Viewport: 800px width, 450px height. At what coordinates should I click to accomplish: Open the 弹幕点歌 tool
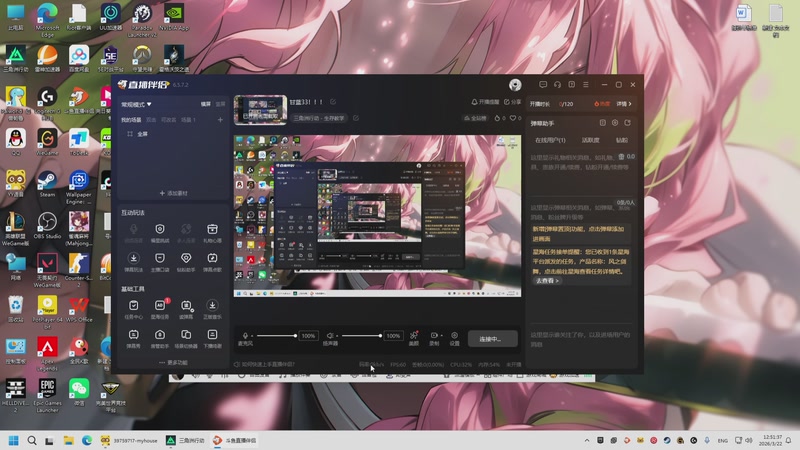tap(212, 262)
